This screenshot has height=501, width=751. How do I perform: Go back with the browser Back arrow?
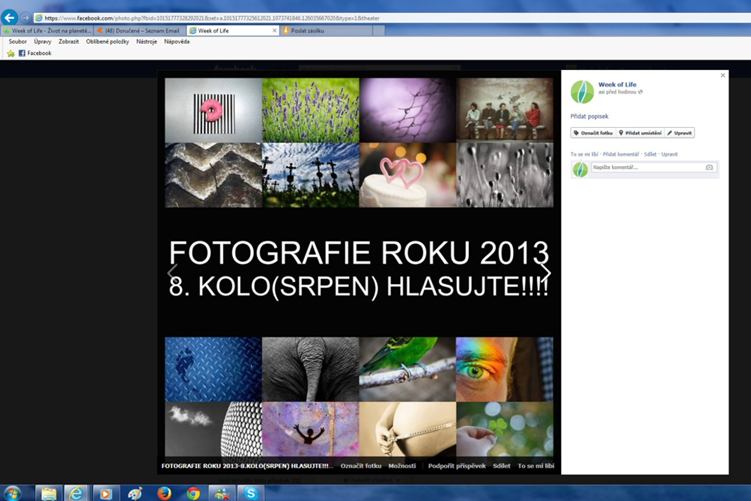point(9,18)
